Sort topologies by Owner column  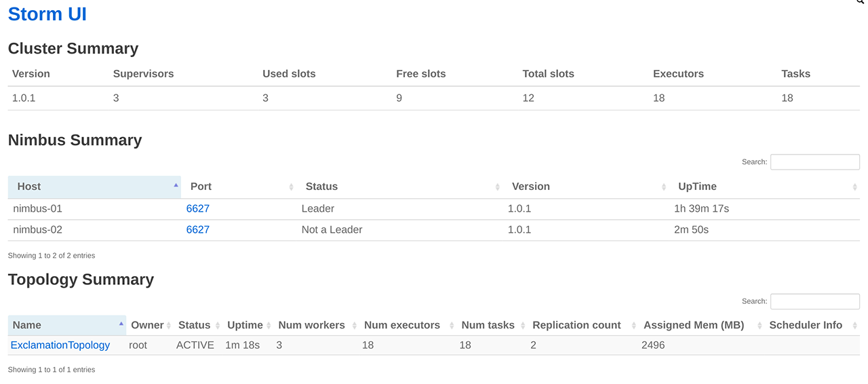point(147,325)
